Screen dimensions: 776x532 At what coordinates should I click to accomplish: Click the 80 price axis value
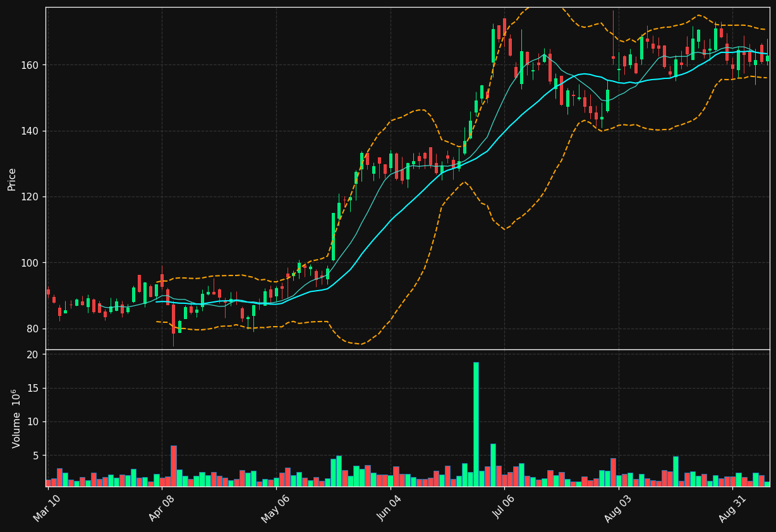[32, 329]
